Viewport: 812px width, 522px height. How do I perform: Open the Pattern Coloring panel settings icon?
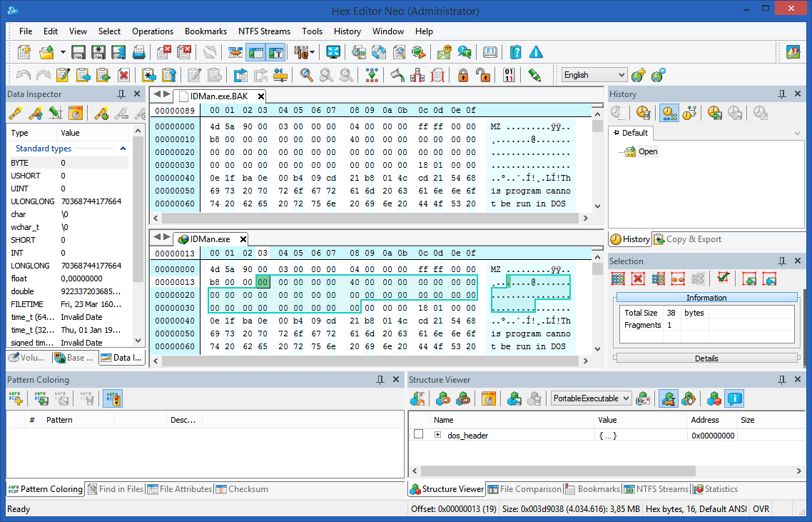point(112,398)
